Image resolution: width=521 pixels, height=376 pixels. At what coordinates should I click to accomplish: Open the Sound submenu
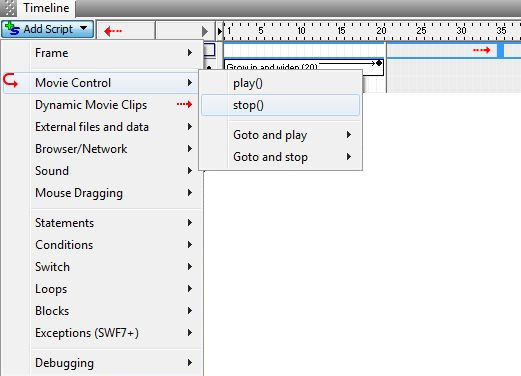[x=103, y=171]
